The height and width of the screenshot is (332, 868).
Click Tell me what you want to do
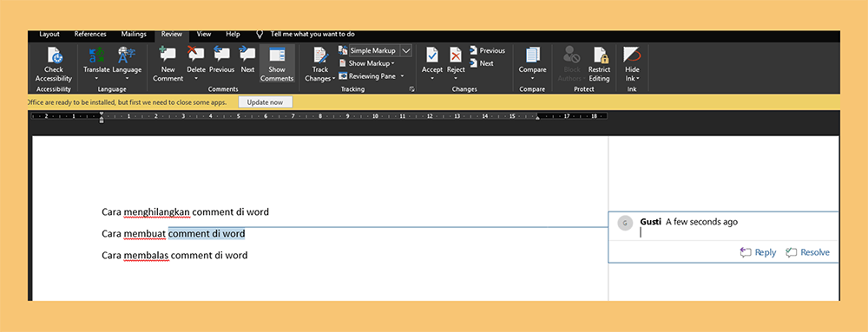pos(312,35)
